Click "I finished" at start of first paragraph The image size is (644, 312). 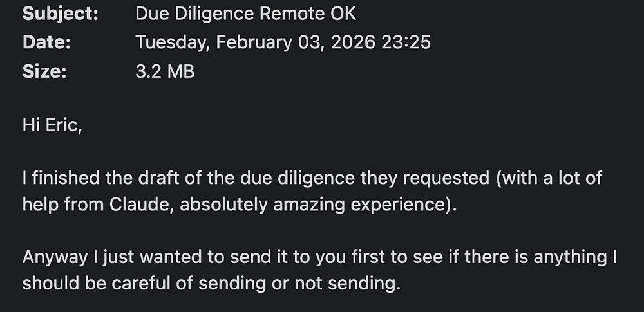53,179
